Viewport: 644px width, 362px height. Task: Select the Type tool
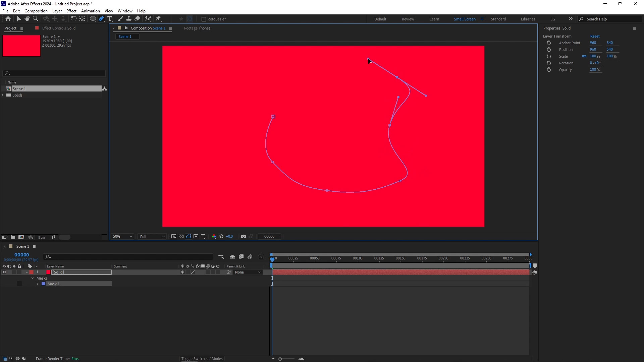coord(110,19)
